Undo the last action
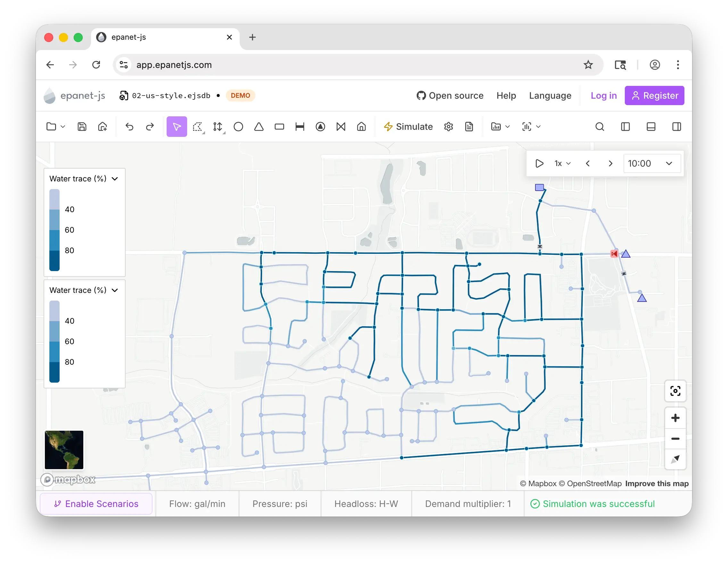The image size is (728, 564). point(129,127)
